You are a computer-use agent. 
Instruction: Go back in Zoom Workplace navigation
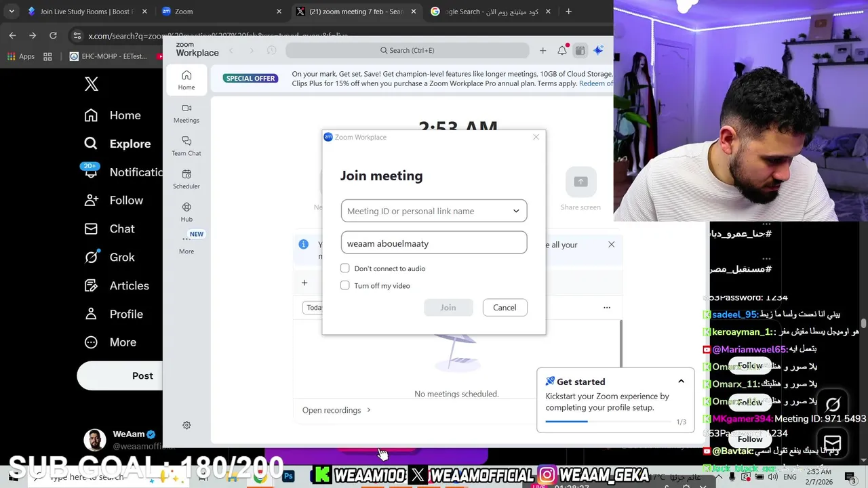point(231,50)
